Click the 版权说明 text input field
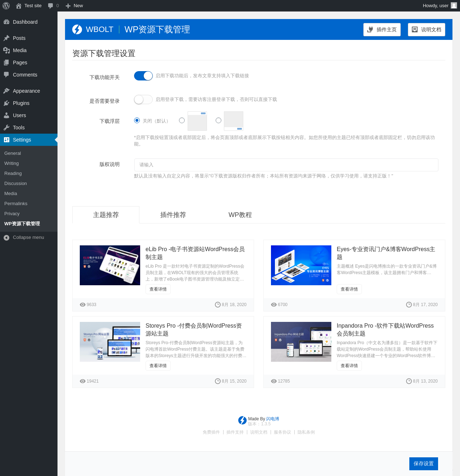Viewport: 460px width, 476px height. click(x=286, y=165)
